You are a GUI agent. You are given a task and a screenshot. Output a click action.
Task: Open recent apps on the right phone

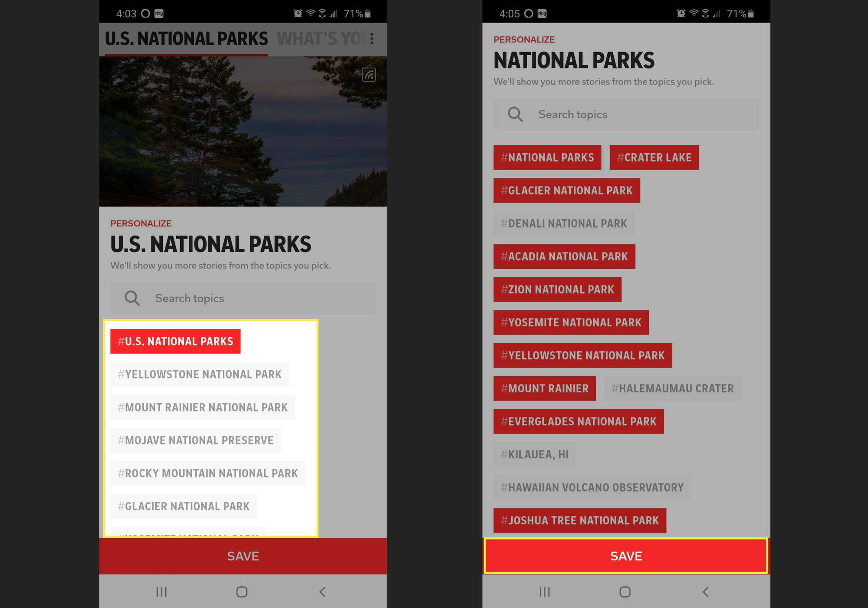click(545, 592)
